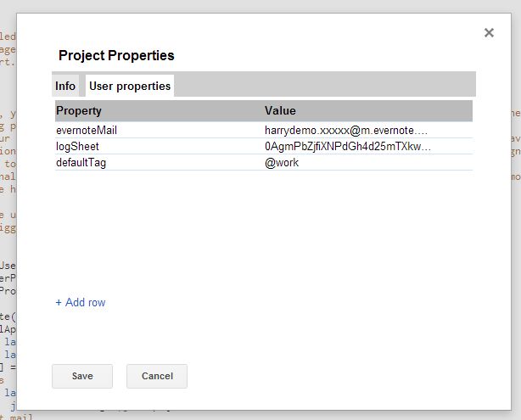This screenshot has width=521, height=420.
Task: Click dimmed code editor left of dialog
Action: (8, 212)
